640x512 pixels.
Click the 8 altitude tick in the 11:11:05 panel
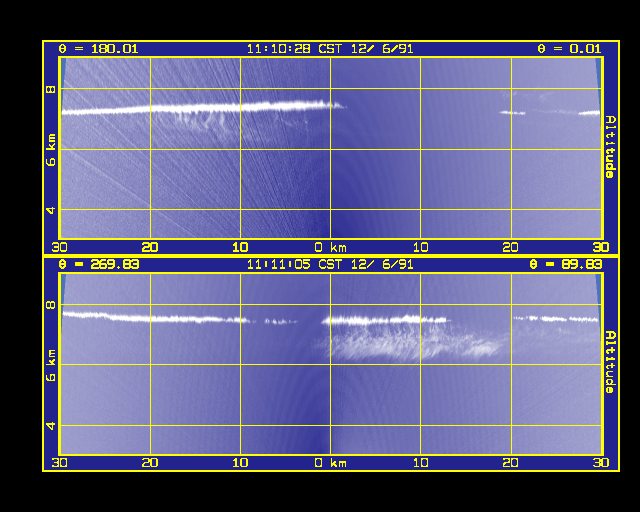tap(51, 305)
